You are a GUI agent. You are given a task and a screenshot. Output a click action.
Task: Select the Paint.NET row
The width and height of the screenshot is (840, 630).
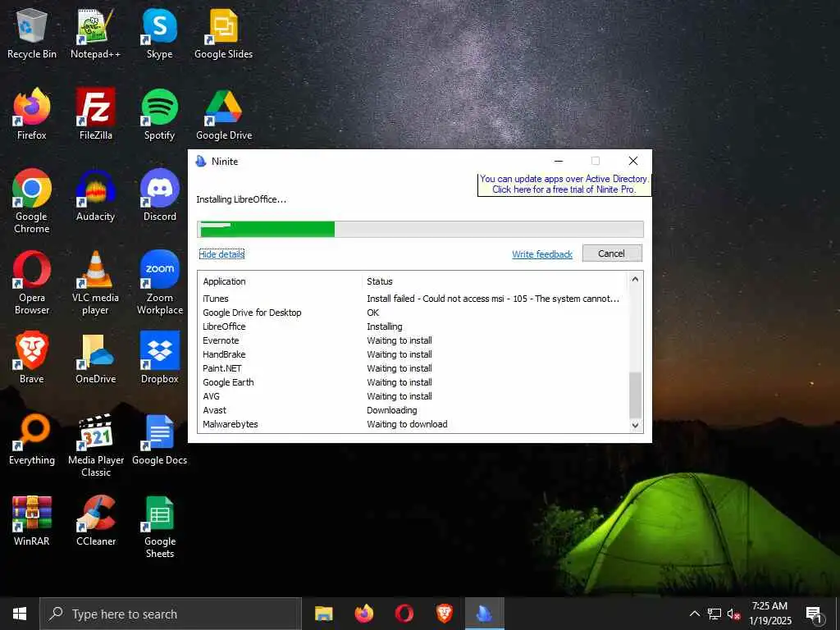click(x=413, y=368)
